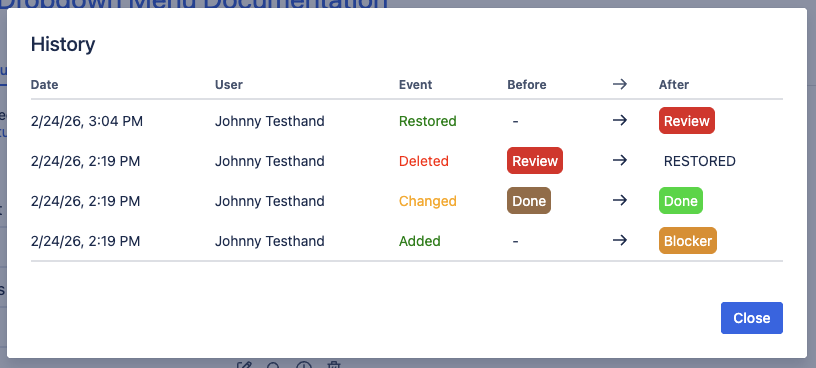Click the arrow in the Deleted row
This screenshot has width=816, height=368.
pos(619,160)
